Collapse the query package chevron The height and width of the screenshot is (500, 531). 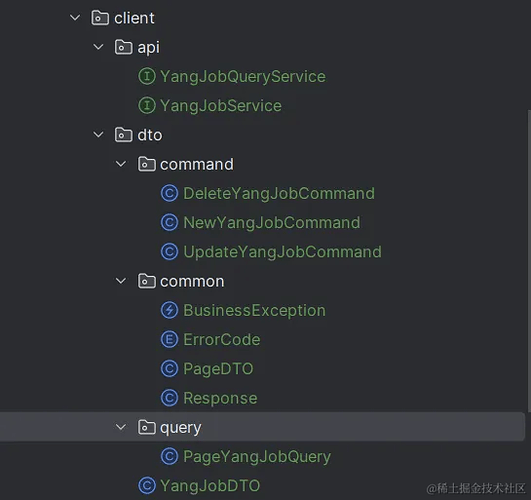pyautogui.click(x=121, y=427)
